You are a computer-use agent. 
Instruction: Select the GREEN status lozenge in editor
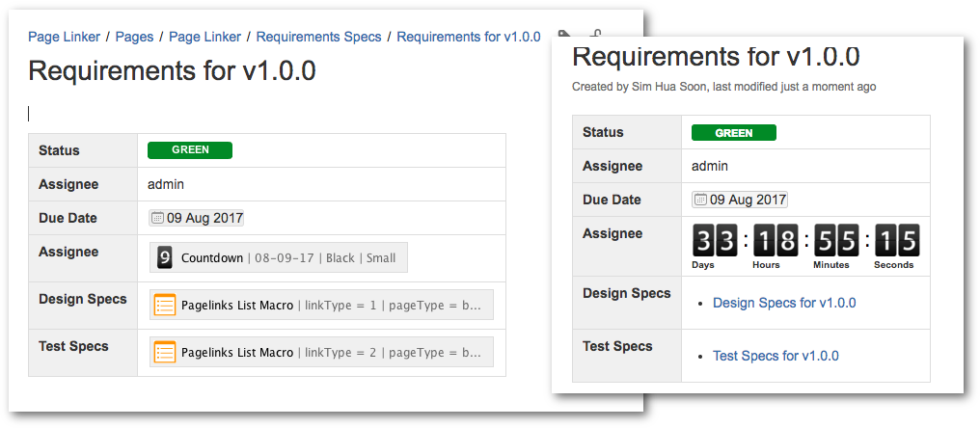pos(190,150)
